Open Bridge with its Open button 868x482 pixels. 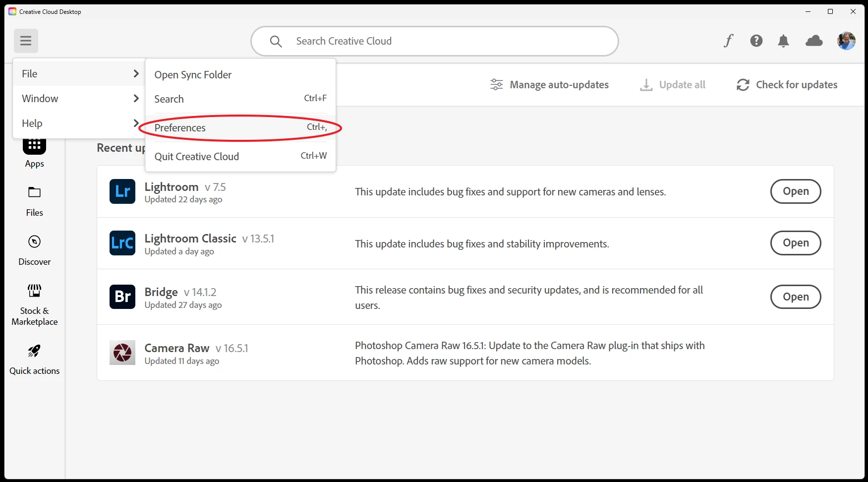tap(796, 297)
